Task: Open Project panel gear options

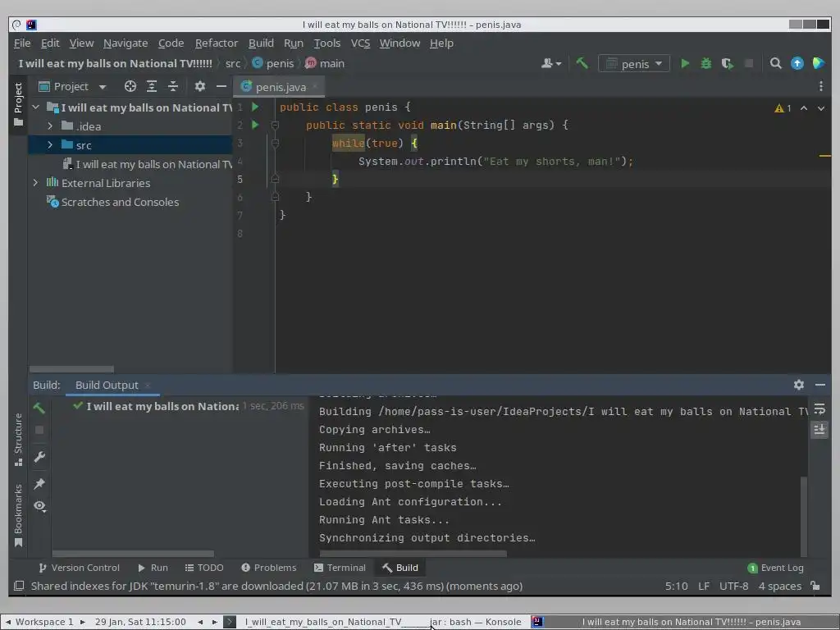Action: [x=200, y=86]
